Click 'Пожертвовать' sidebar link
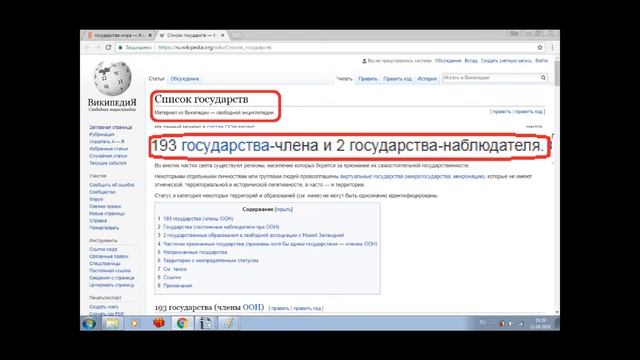The height and width of the screenshot is (360, 640). click(x=104, y=228)
